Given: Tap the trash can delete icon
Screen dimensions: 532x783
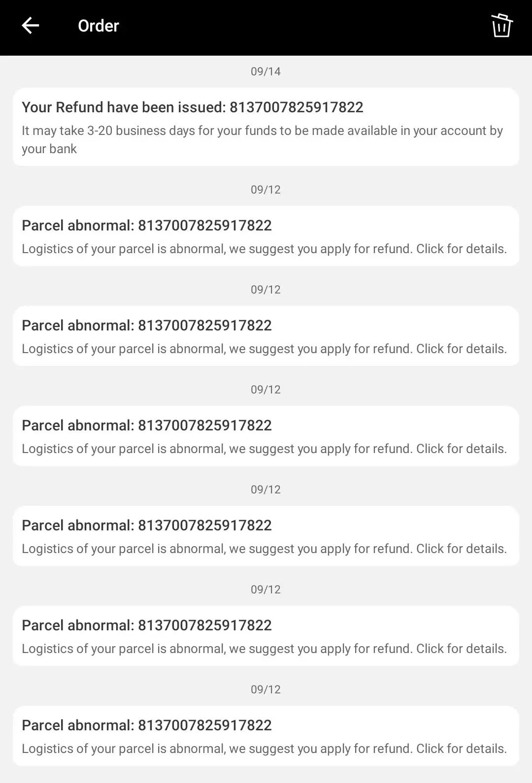Looking at the screenshot, I should pos(501,26).
